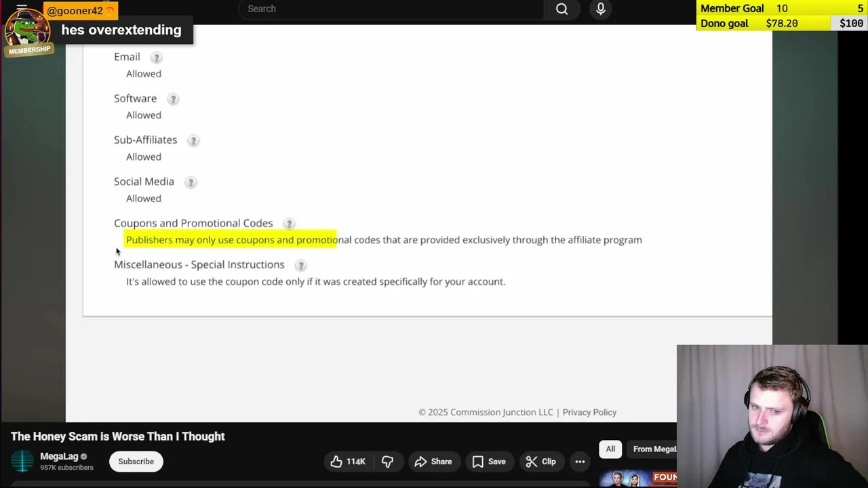Click the recommended video thumbnail

(637, 479)
